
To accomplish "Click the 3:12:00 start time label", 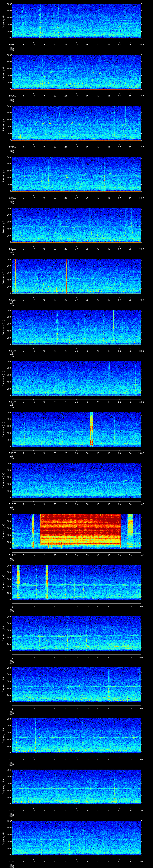I will 12,606.
